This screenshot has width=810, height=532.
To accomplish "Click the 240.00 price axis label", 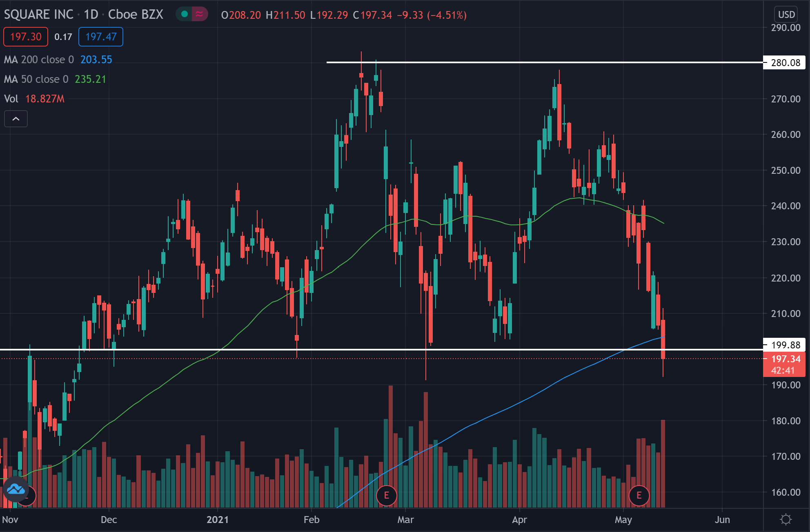I will coord(786,206).
